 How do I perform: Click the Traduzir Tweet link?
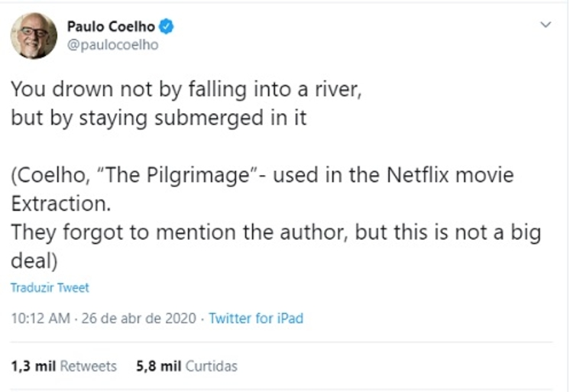[50, 288]
